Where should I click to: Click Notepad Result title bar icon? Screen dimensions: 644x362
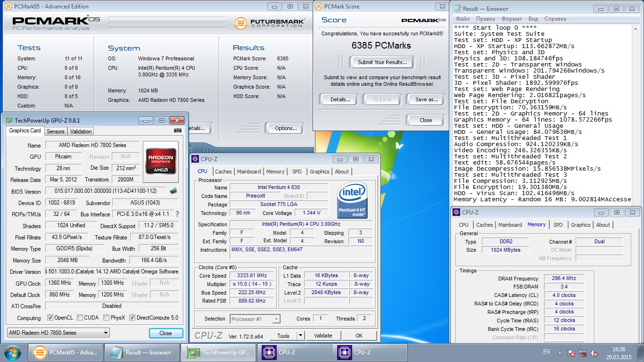[x=457, y=8]
